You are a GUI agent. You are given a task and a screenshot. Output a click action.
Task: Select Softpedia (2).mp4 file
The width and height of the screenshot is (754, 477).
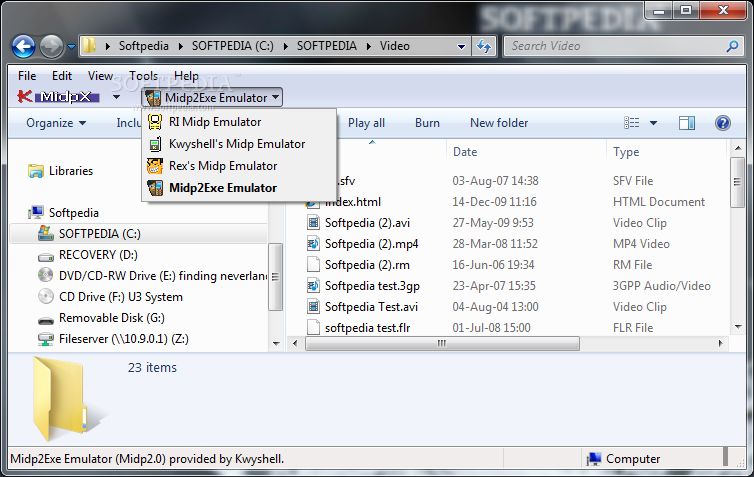[x=371, y=244]
